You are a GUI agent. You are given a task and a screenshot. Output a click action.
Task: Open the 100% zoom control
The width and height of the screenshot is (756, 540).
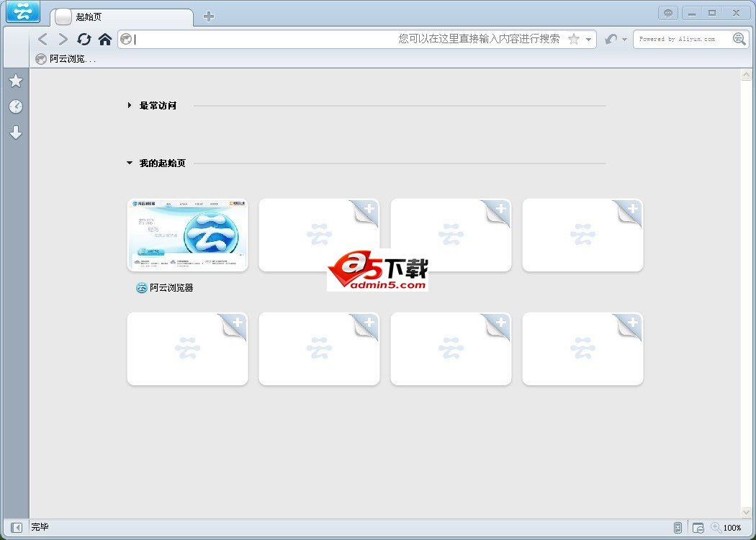pos(726,528)
